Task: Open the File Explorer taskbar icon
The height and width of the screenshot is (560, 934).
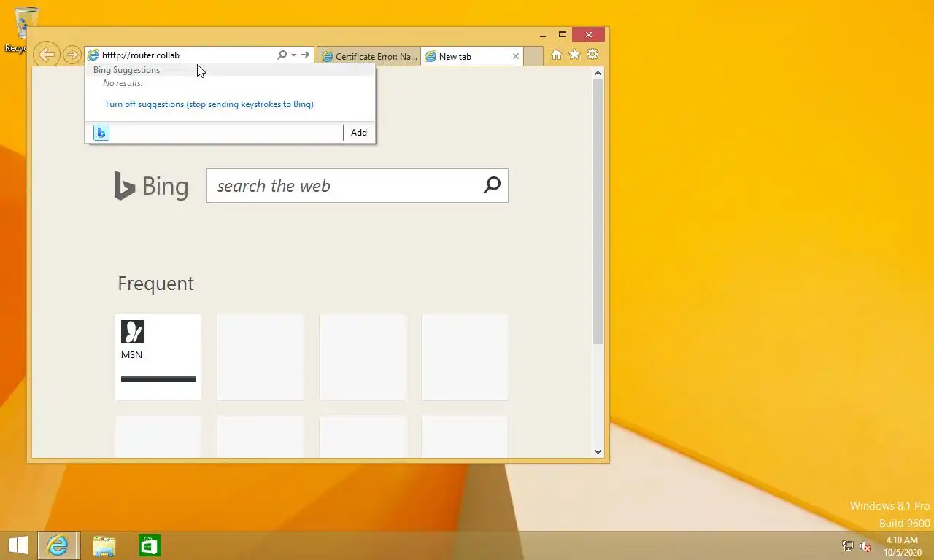Action: (x=104, y=545)
